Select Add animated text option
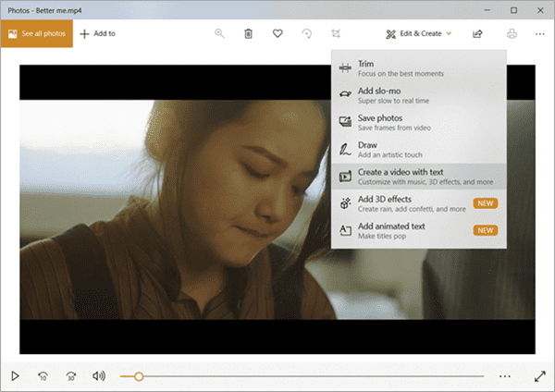The height and width of the screenshot is (392, 555). point(419,231)
